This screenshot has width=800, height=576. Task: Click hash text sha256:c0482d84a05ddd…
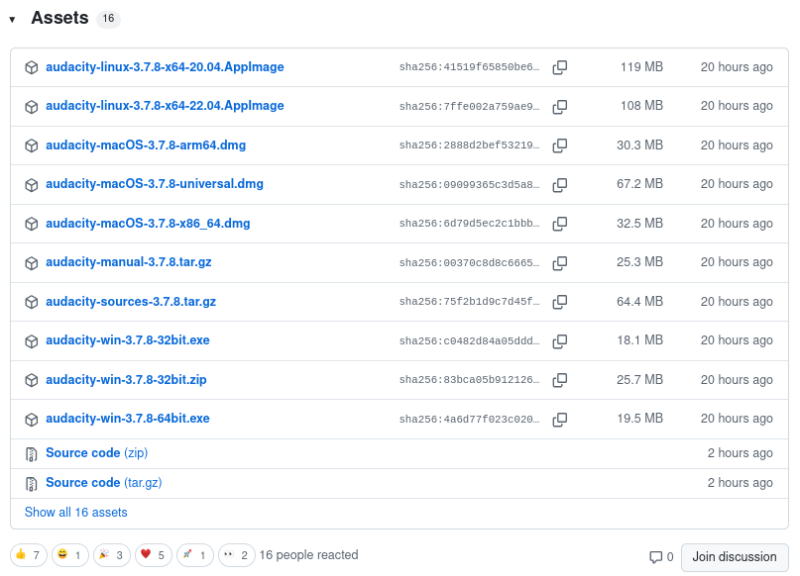coord(469,341)
